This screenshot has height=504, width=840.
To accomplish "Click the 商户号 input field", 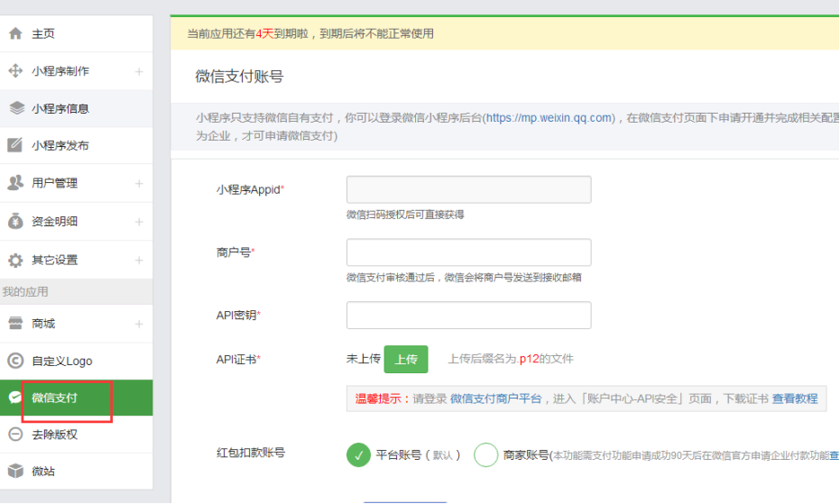I will [x=468, y=252].
